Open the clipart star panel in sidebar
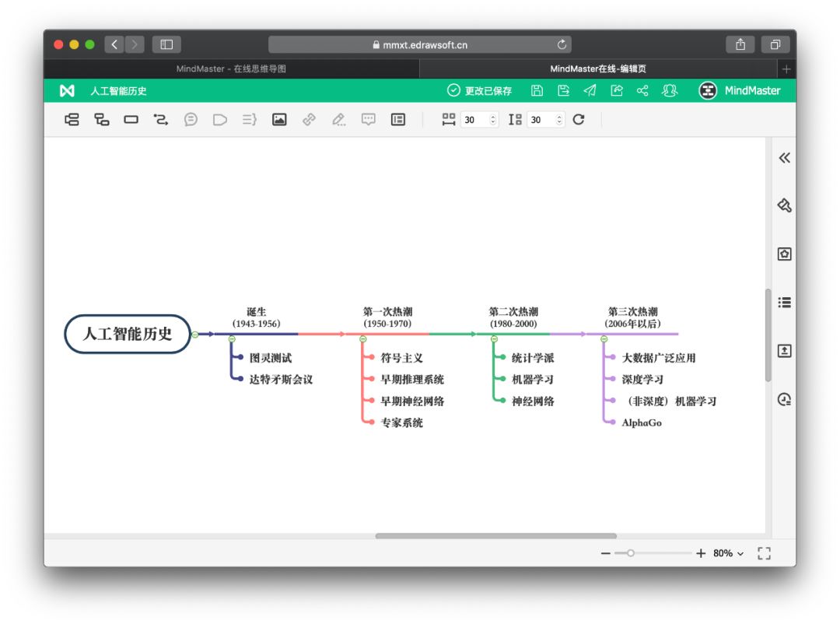 tap(784, 254)
